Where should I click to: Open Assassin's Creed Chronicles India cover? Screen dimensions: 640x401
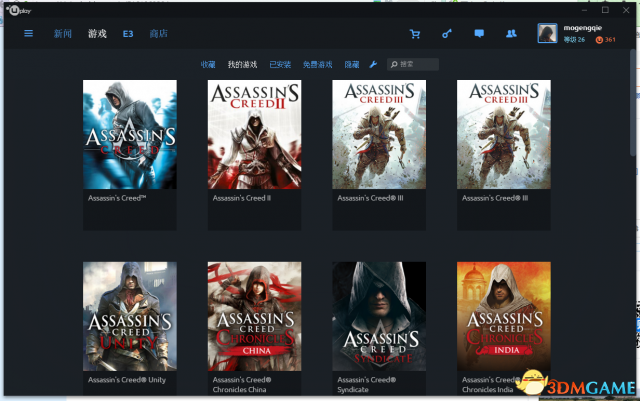(504, 316)
